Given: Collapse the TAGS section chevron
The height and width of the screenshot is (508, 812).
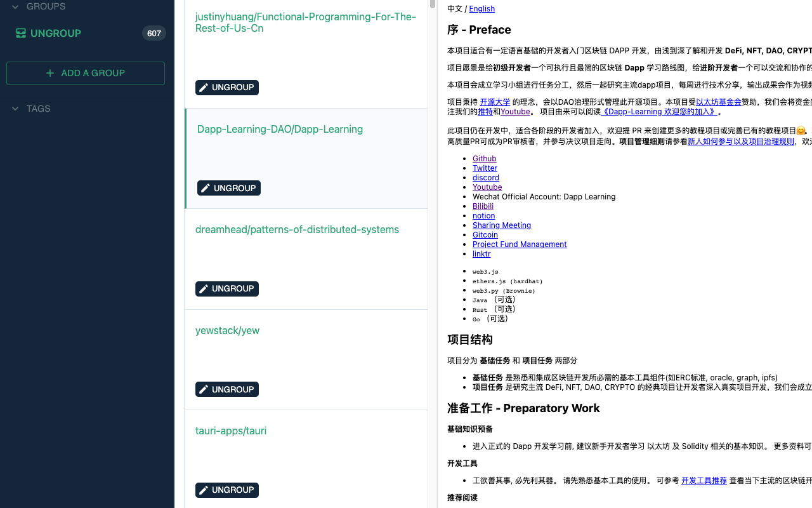Looking at the screenshot, I should click(15, 109).
